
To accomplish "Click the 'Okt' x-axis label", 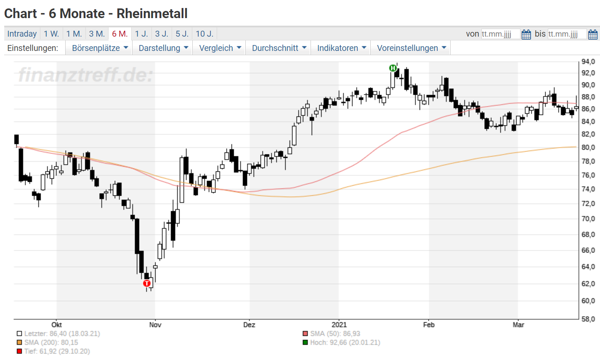I will point(56,324).
